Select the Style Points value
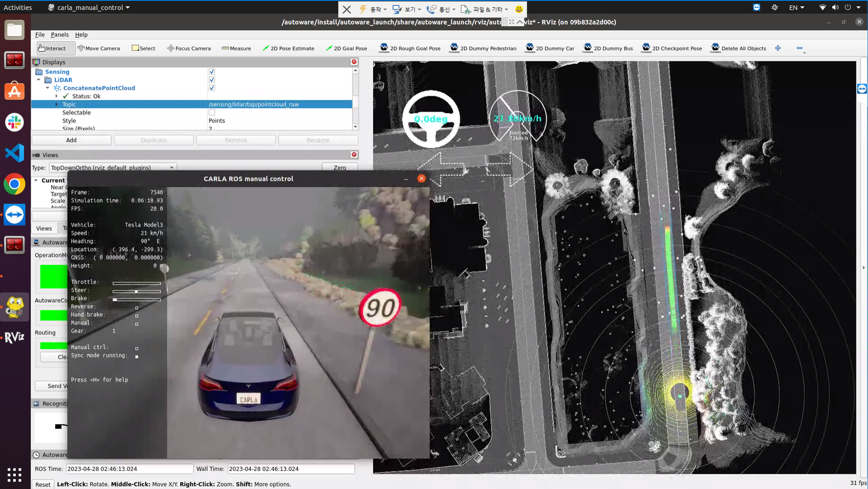 click(x=217, y=121)
